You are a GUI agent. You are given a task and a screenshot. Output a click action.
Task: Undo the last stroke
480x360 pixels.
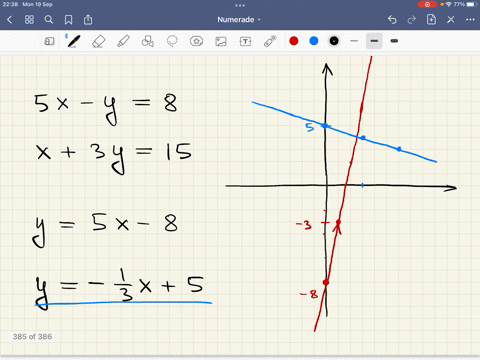click(x=392, y=20)
